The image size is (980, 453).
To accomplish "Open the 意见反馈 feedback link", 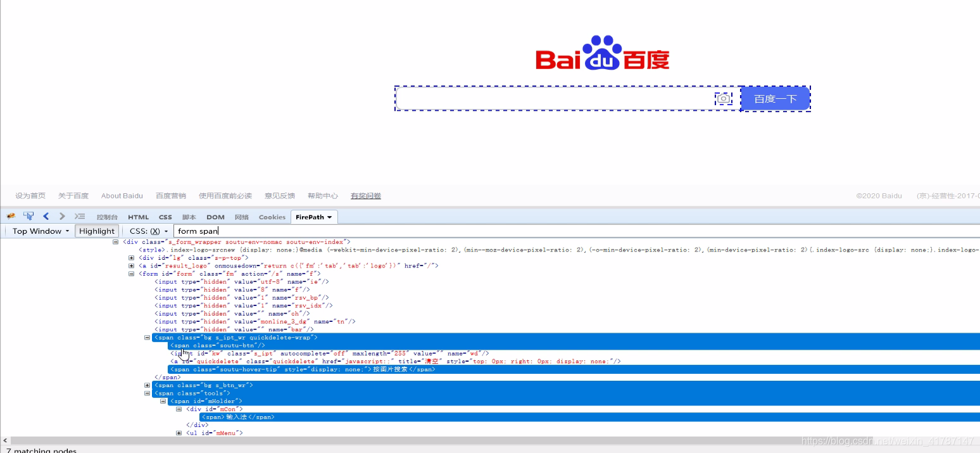I will [280, 196].
